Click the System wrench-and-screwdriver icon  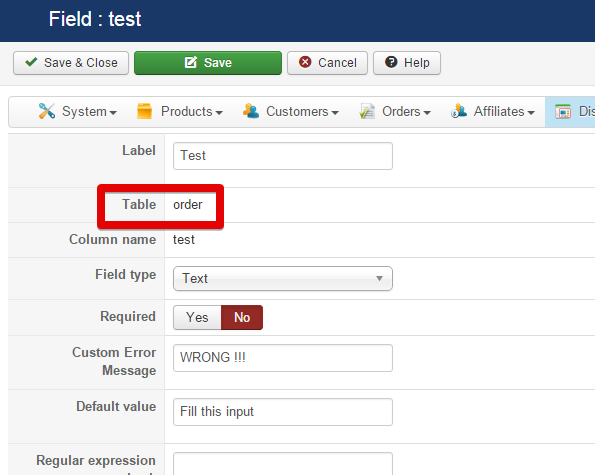pos(47,111)
